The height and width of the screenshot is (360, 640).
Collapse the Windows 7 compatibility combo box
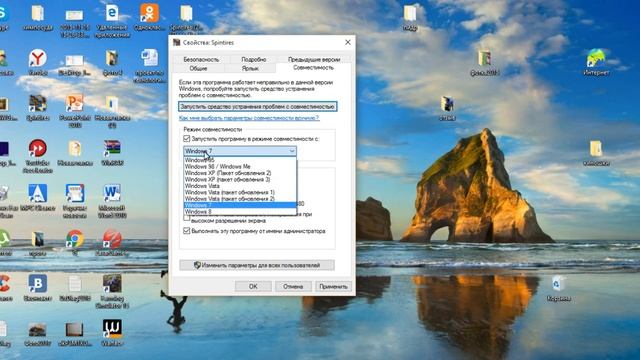(240, 151)
